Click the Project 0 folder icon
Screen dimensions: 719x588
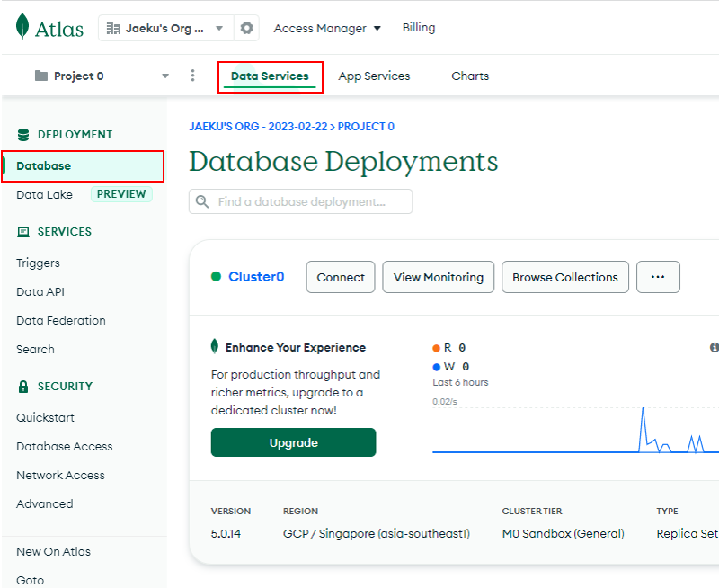coord(41,76)
